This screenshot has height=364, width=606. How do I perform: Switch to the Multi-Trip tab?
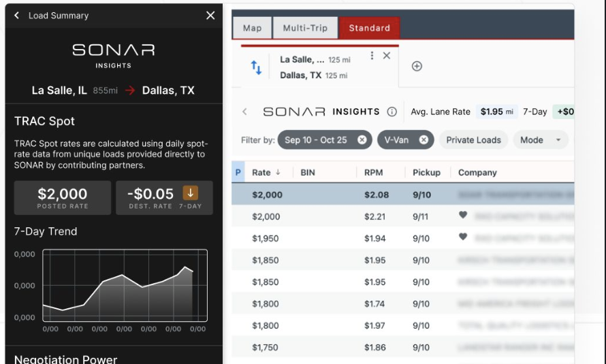point(305,28)
